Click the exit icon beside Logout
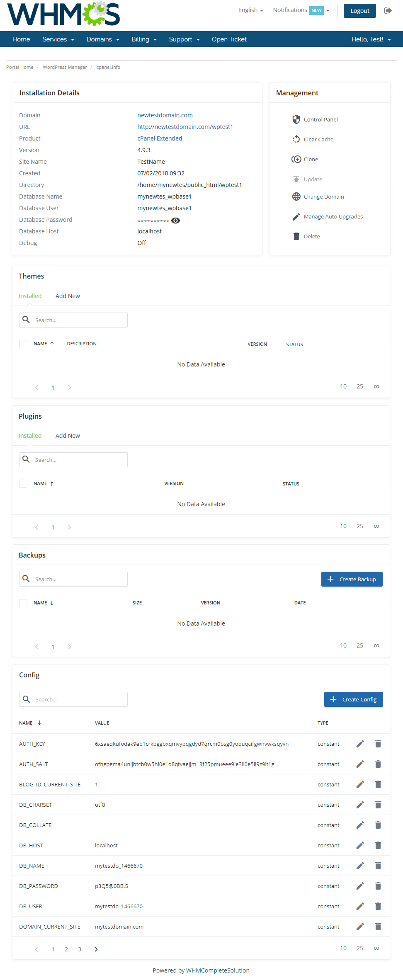Screen dimensions: 403x980 (x=388, y=11)
